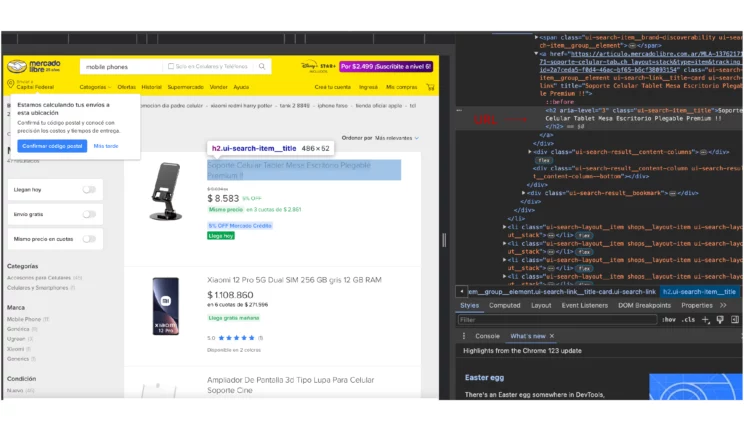Expand the div ui-search-result__bookmark node

[523, 193]
